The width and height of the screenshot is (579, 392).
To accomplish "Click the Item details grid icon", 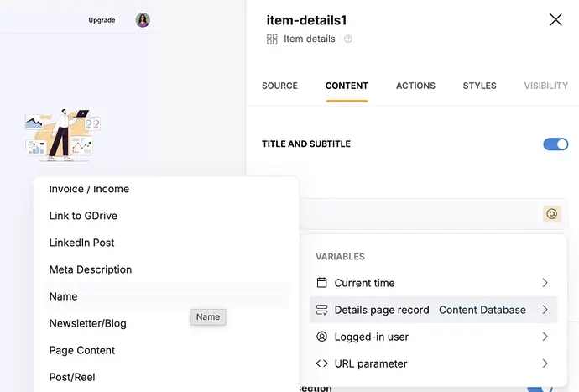I will 272,39.
